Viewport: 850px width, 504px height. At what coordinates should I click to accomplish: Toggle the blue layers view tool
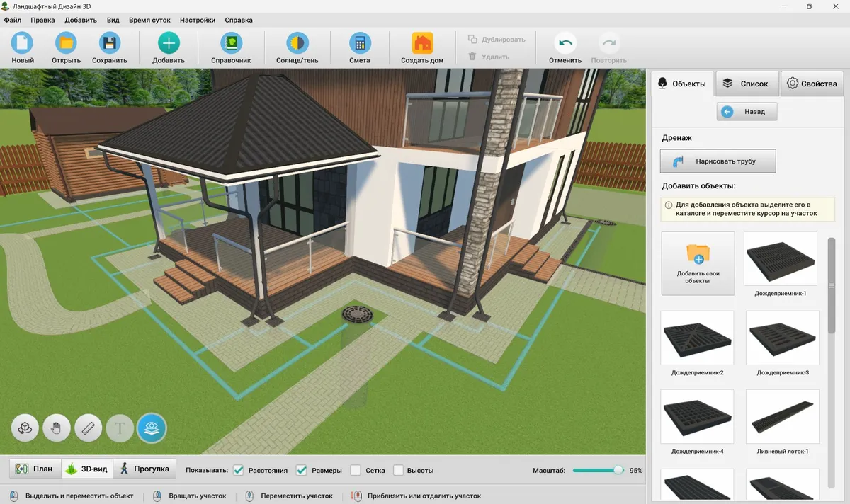(152, 428)
